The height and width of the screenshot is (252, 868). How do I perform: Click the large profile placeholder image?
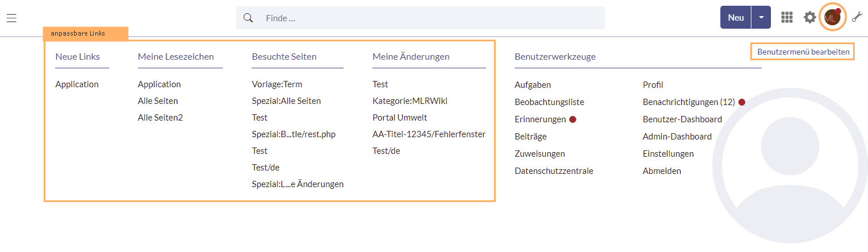click(789, 154)
